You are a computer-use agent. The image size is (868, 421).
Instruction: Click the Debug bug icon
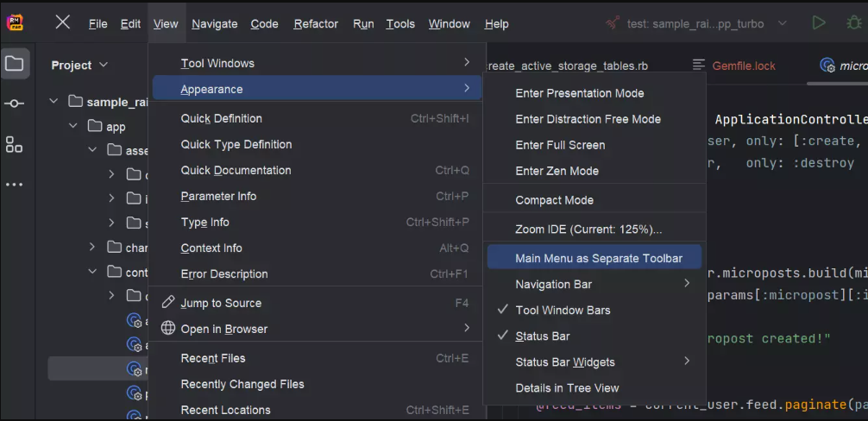[x=854, y=23]
